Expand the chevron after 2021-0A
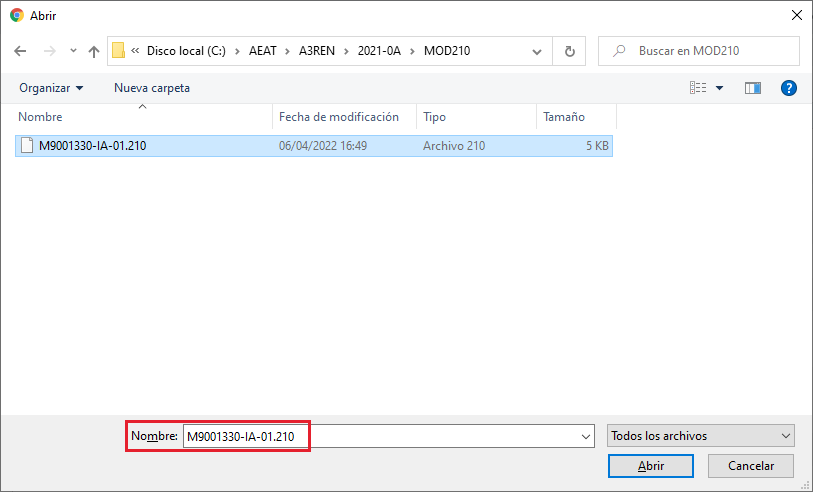The height and width of the screenshot is (492, 813). 413,51
